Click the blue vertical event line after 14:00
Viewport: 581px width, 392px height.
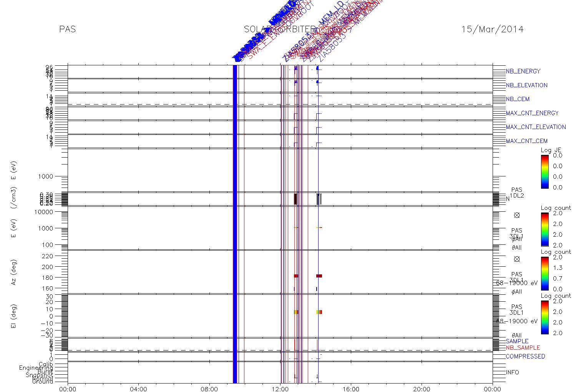click(318, 224)
